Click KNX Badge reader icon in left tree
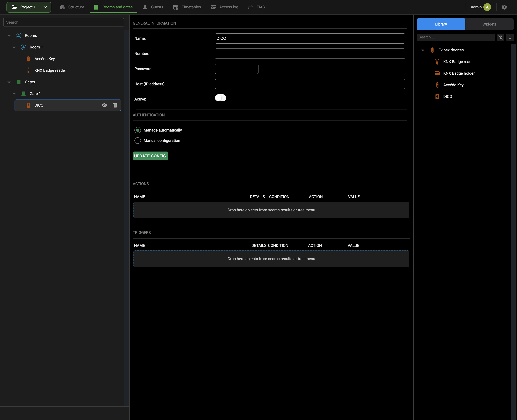The height and width of the screenshot is (420, 517). tap(28, 70)
